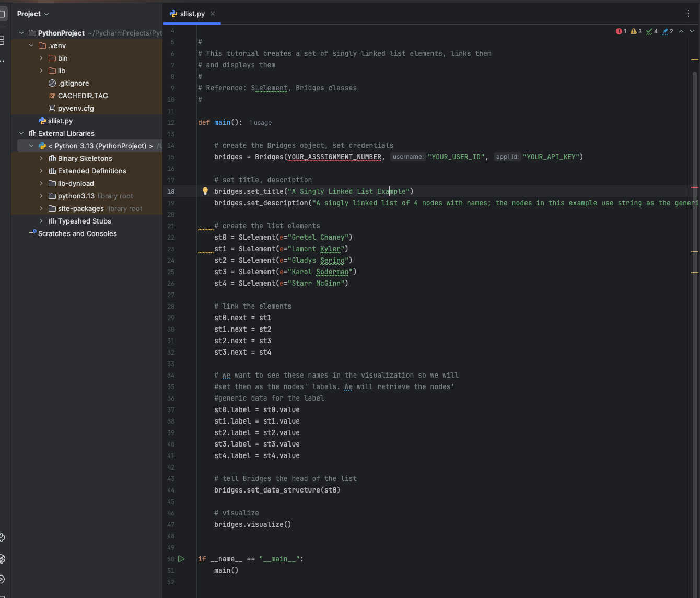700x598 pixels.
Task: Click the "username:" parameter hint
Action: (408, 157)
